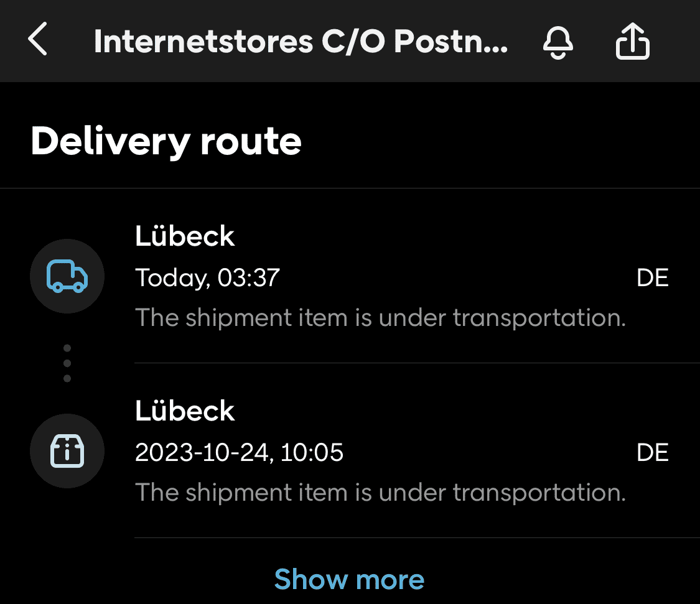Viewport: 700px width, 604px height.
Task: Click DE country code beside Today, 03:37
Action: point(652,277)
